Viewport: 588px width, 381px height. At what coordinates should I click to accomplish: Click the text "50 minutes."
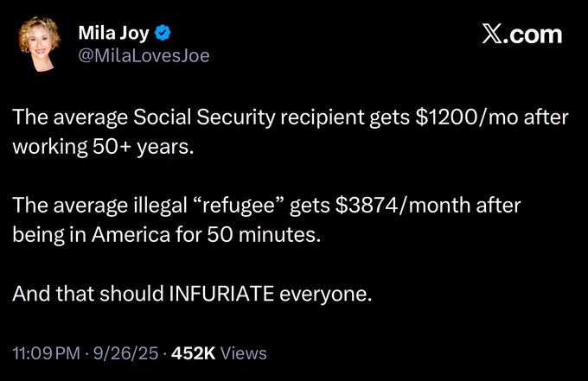click(264, 235)
